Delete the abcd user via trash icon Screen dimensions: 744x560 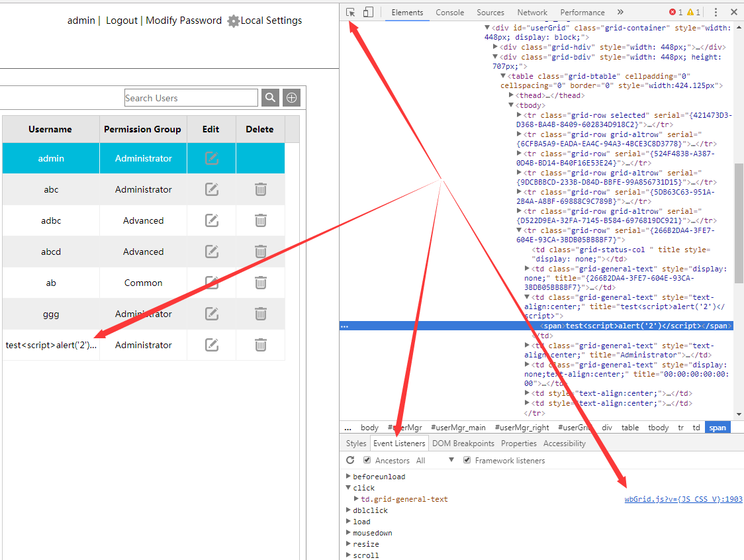(261, 252)
